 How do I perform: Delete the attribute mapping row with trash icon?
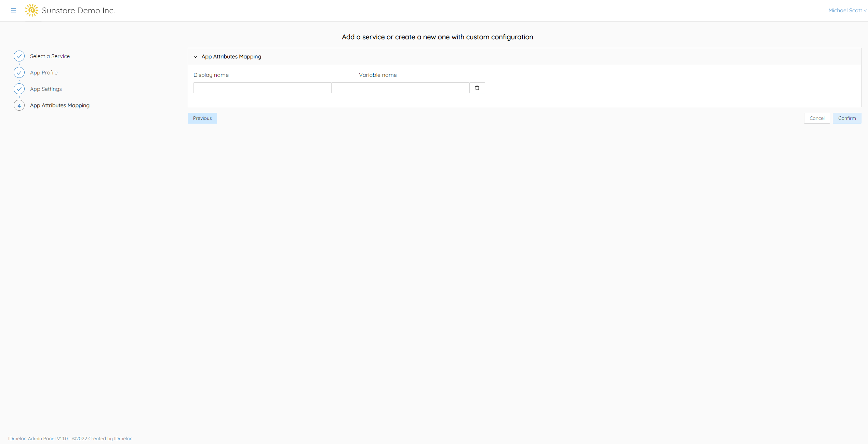point(477,88)
